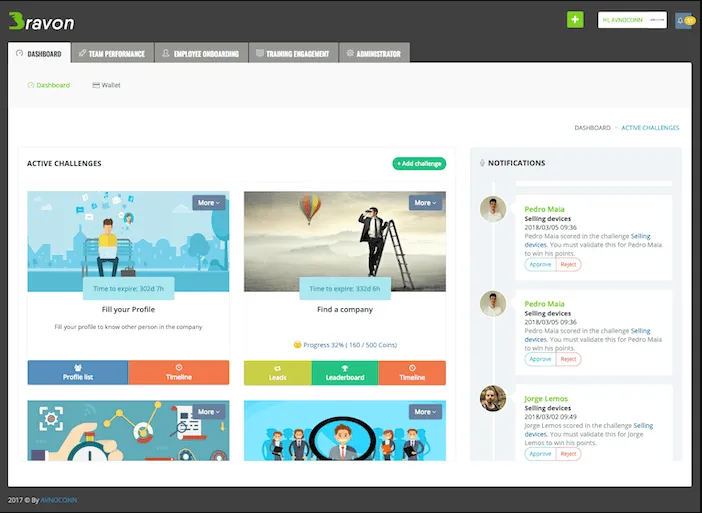Click Progress 32% coins indicator
Image resolution: width=702 pixels, height=513 pixels.
(345, 345)
